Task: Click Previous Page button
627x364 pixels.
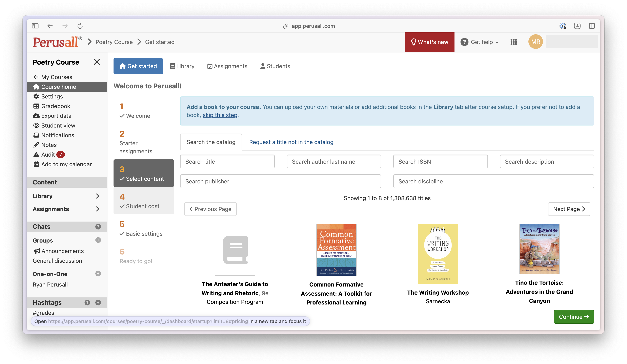Action: point(210,209)
